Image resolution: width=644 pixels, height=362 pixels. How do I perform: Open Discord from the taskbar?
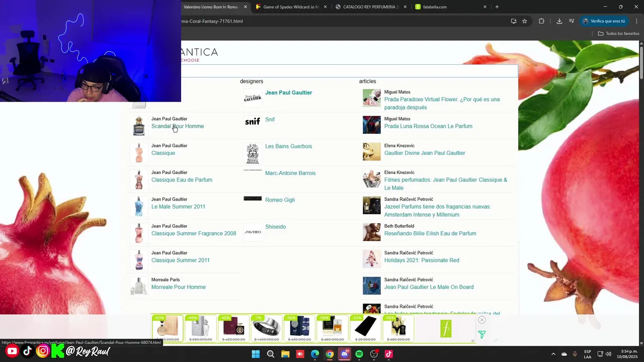345,354
